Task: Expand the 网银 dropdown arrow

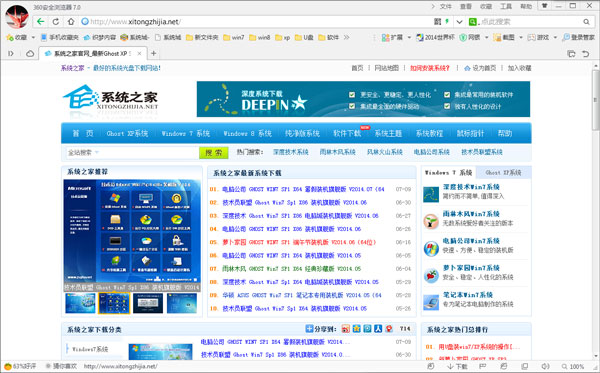Action: 487,37
